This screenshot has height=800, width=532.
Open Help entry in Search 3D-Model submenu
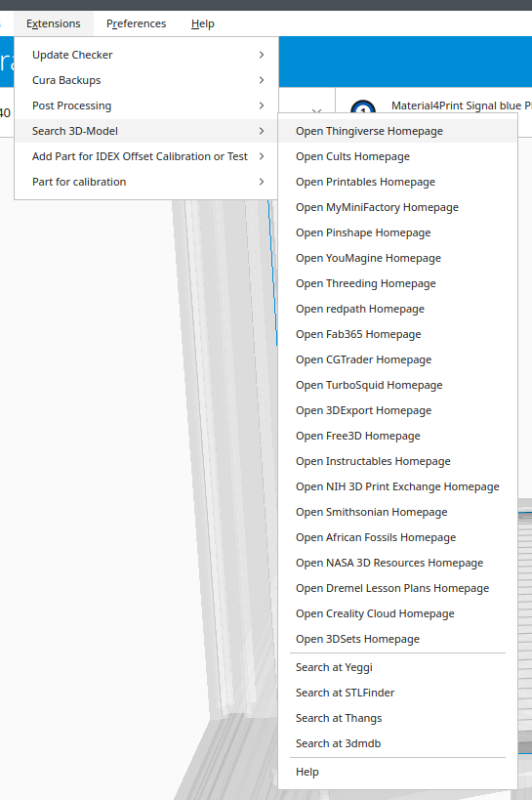tap(398, 772)
